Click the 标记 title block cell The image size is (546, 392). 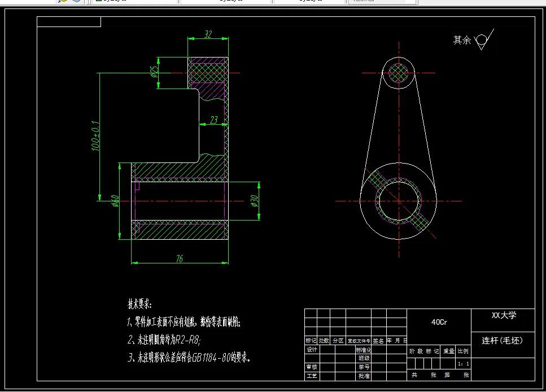coord(311,341)
